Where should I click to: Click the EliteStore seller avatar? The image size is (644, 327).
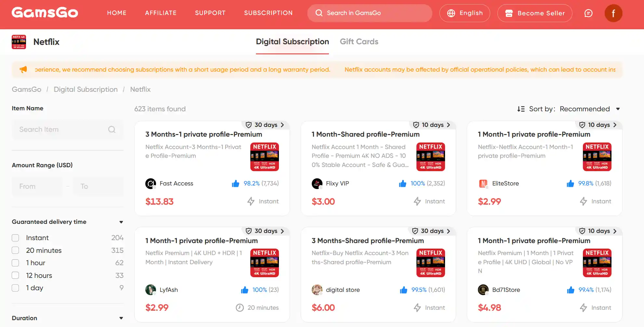point(483,184)
